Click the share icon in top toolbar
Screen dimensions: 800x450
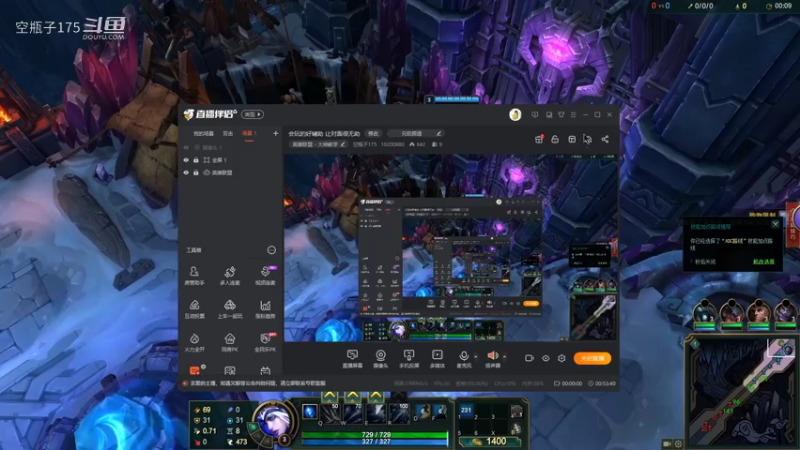[x=605, y=139]
